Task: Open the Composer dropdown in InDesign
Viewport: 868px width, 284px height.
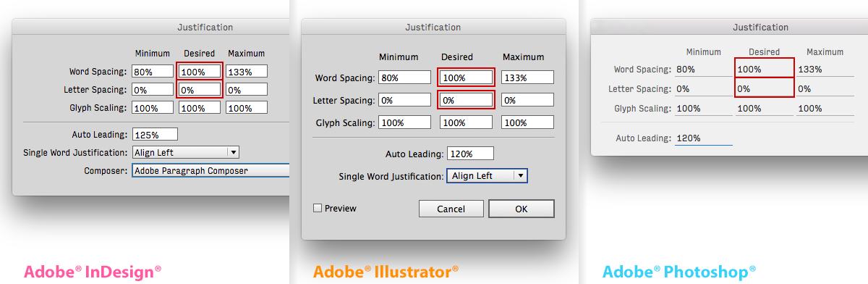Action: point(210,171)
